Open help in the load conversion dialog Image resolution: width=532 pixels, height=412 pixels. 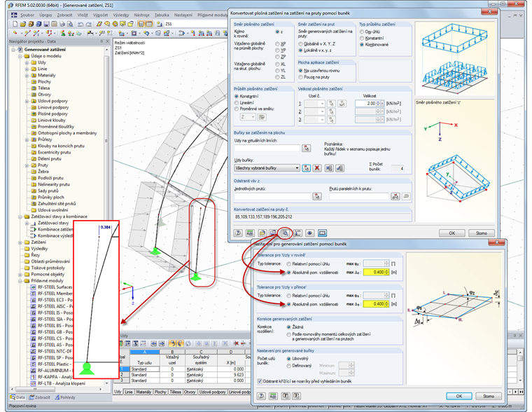pyautogui.click(x=238, y=233)
